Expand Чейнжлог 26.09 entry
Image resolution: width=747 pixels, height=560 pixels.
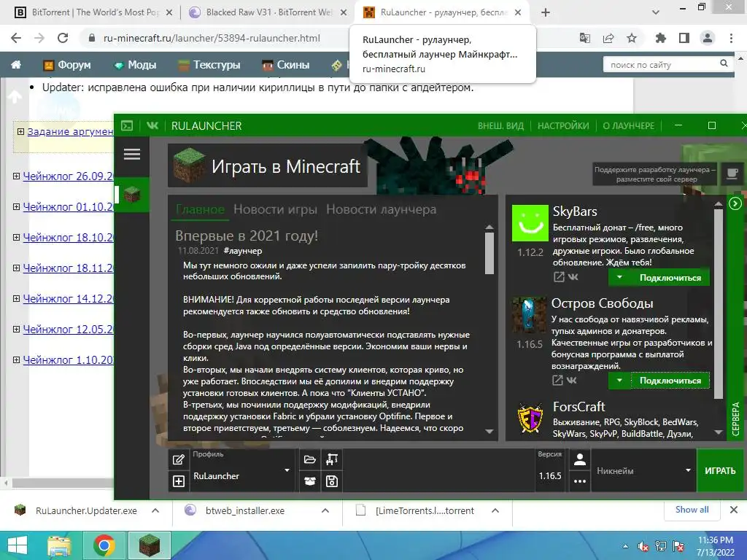pos(16,176)
